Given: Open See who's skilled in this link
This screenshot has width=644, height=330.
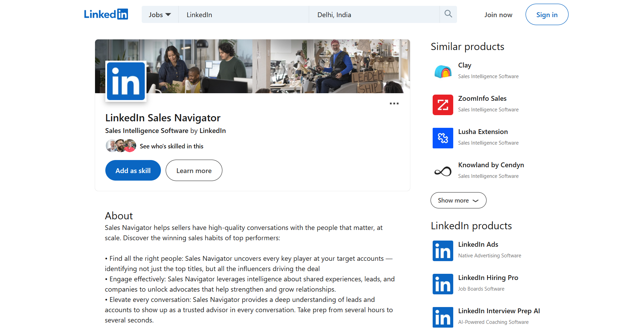Looking at the screenshot, I should pos(172,146).
